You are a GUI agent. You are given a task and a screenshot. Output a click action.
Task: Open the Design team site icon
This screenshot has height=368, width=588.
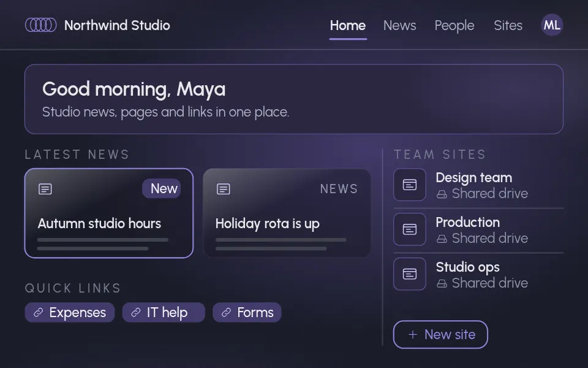(x=410, y=185)
